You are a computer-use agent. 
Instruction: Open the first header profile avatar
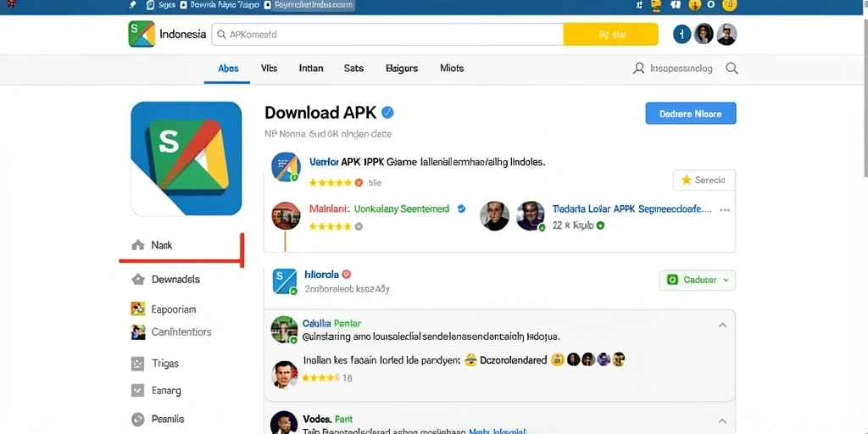[x=704, y=34]
